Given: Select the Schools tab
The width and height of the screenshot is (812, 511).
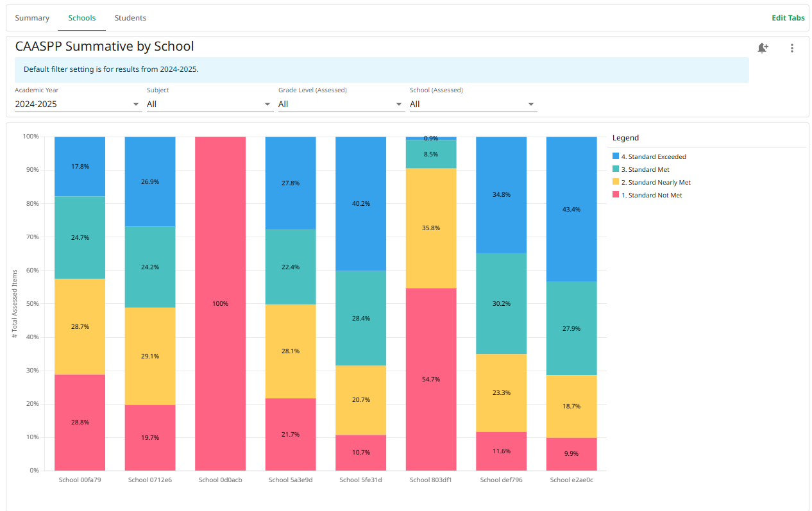Looking at the screenshot, I should [x=81, y=17].
